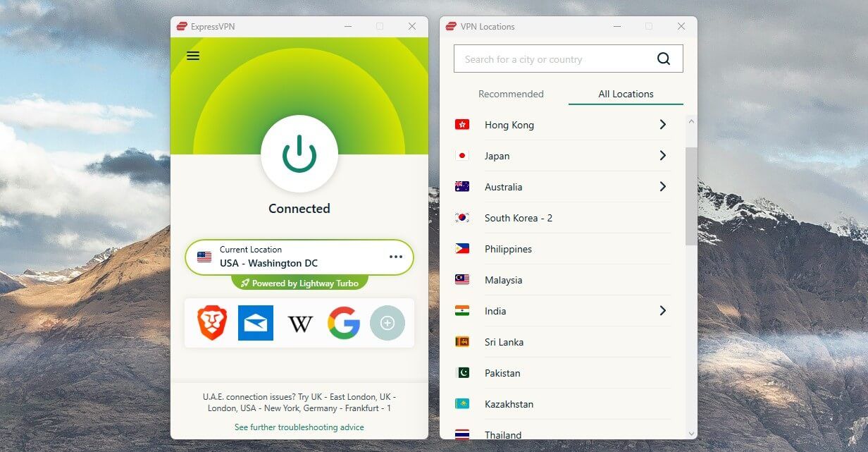Screen dimensions: 868x452
Task: Click the Hong Kong flag icon
Action: click(x=462, y=125)
